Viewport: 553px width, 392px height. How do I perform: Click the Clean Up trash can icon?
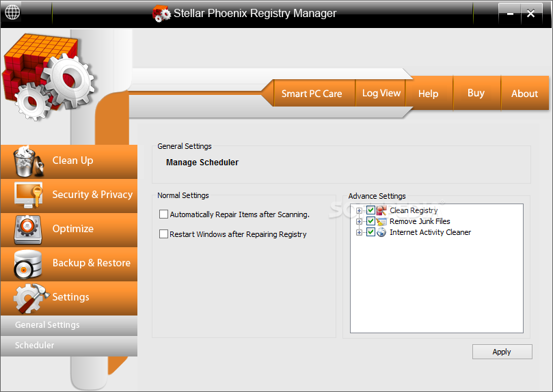(28, 161)
